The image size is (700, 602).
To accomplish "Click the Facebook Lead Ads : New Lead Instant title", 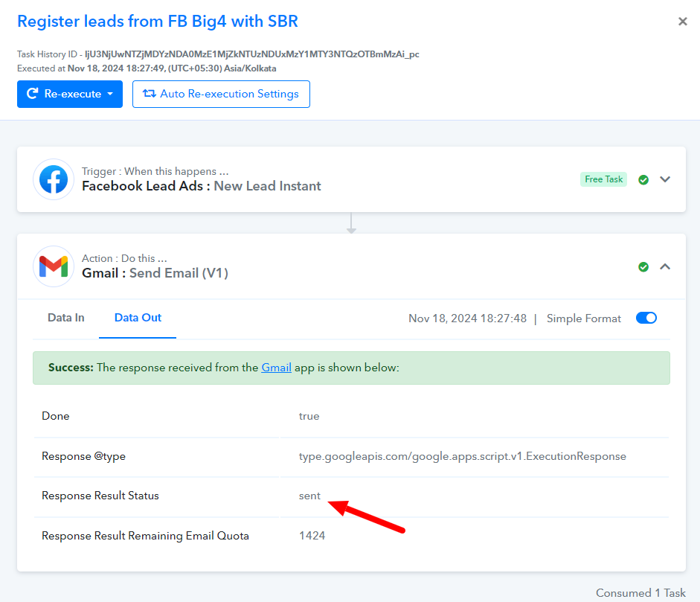I will 202,186.
